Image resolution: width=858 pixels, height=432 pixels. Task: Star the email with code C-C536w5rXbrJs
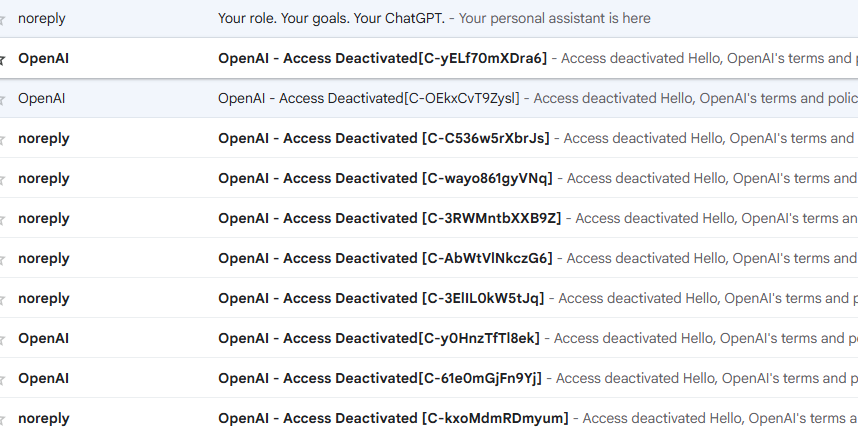[2, 141]
